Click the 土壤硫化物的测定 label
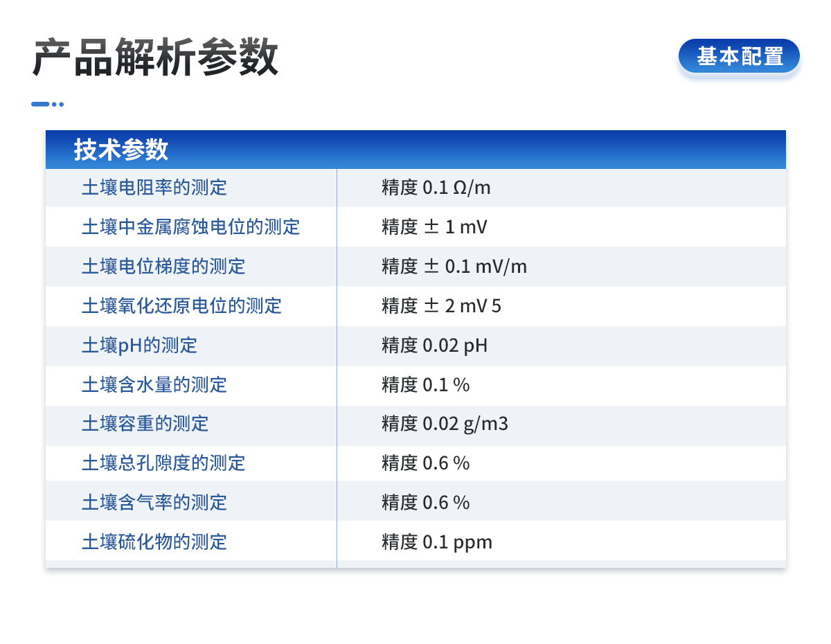Viewport: 831px width, 644px height. [x=154, y=542]
